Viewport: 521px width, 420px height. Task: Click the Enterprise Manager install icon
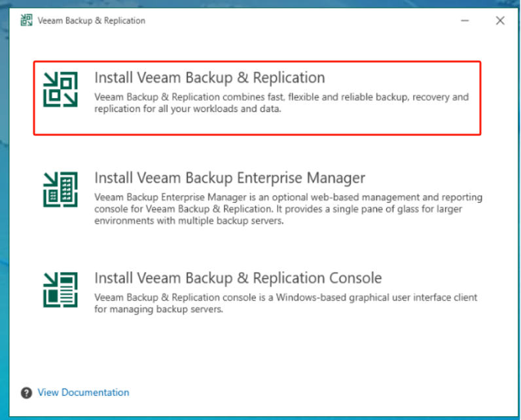tap(60, 190)
